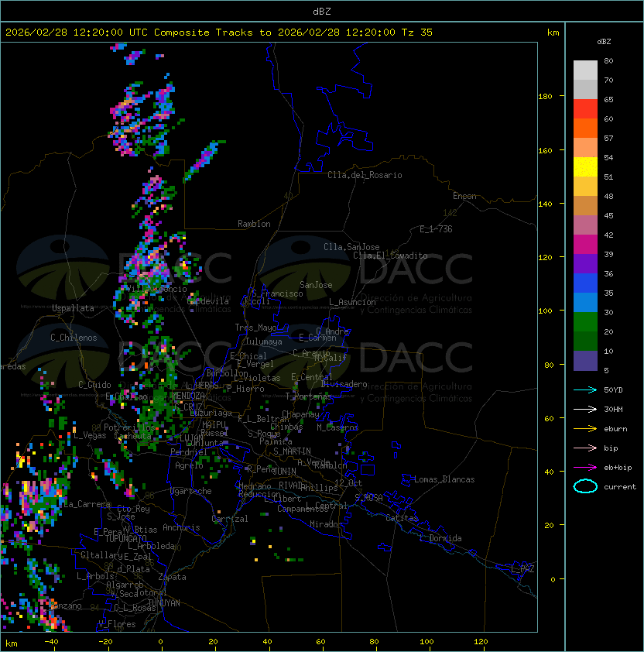Click the 'C_Guido' map label

94,385
